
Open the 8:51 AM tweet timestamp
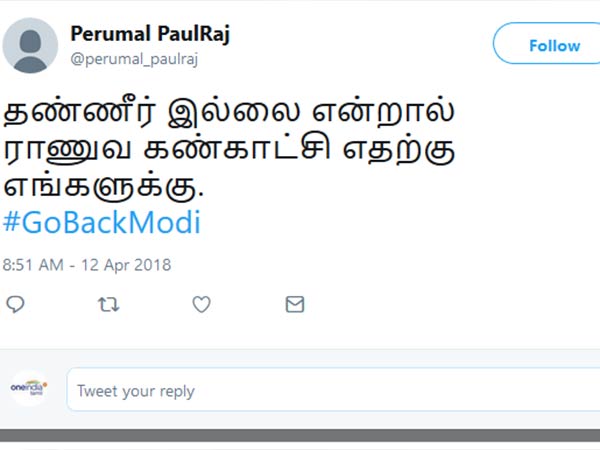coord(36,265)
